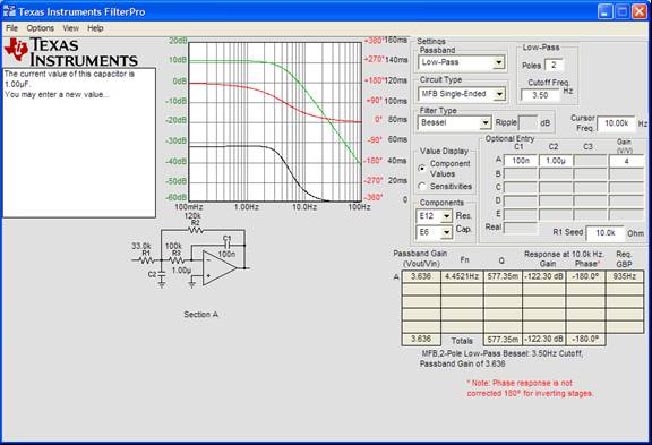Expand the Passband Low-Pass dropdown

pos(498,63)
